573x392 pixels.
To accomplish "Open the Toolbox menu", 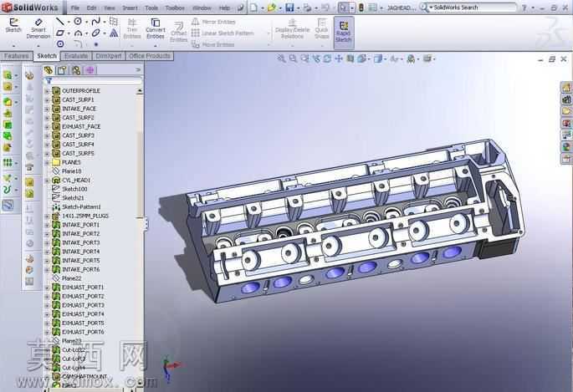I will (x=175, y=8).
